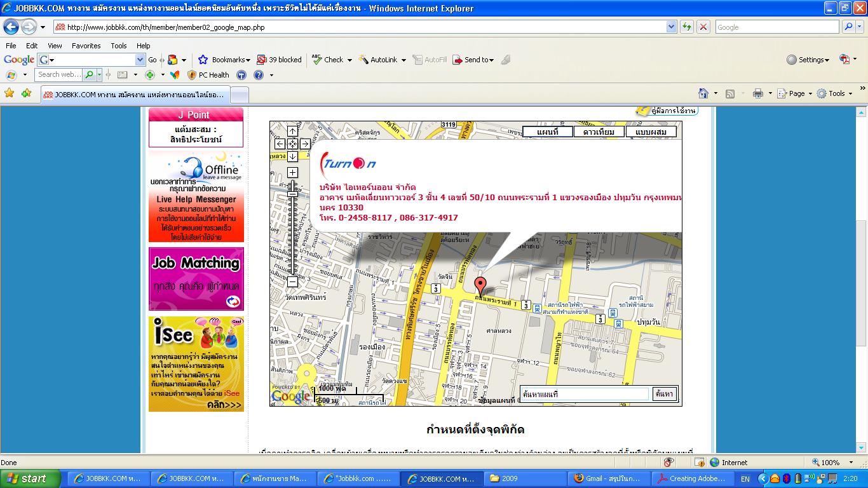Click the iSee yellow banner
Image resolution: width=868 pixels, height=488 pixels.
[x=196, y=364]
